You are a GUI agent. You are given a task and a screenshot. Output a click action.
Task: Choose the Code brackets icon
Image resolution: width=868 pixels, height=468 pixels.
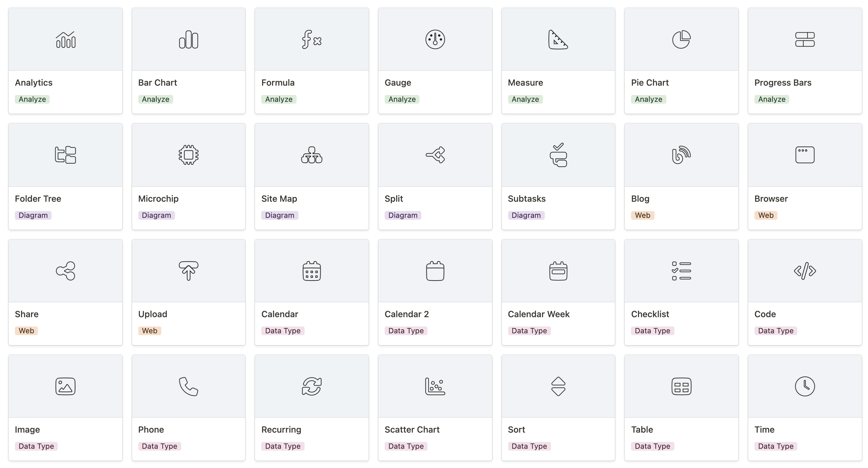805,271
